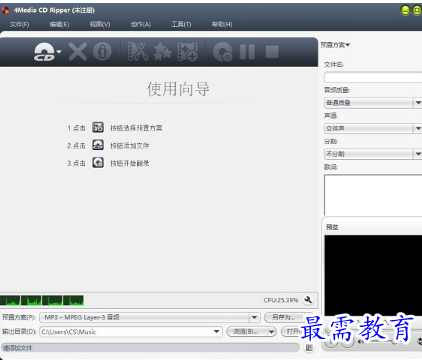Click the 请添加文件 status text
The height and width of the screenshot is (360, 422).
17,348
